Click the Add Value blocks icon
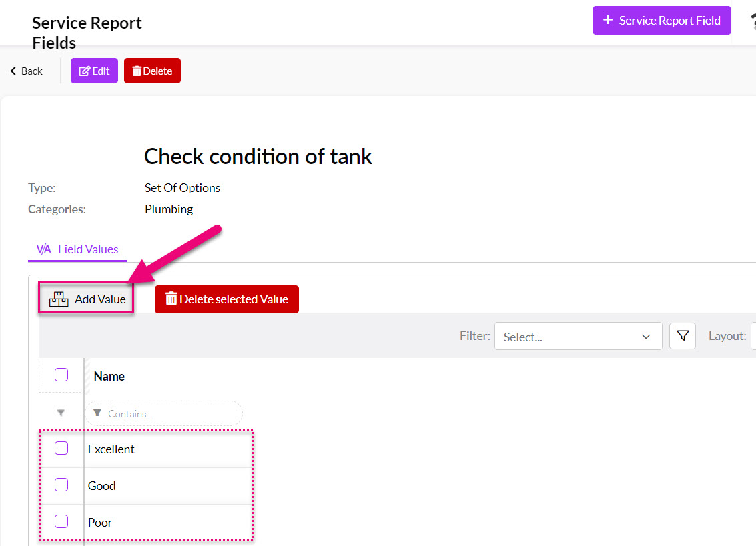The width and height of the screenshot is (756, 546). click(x=59, y=299)
